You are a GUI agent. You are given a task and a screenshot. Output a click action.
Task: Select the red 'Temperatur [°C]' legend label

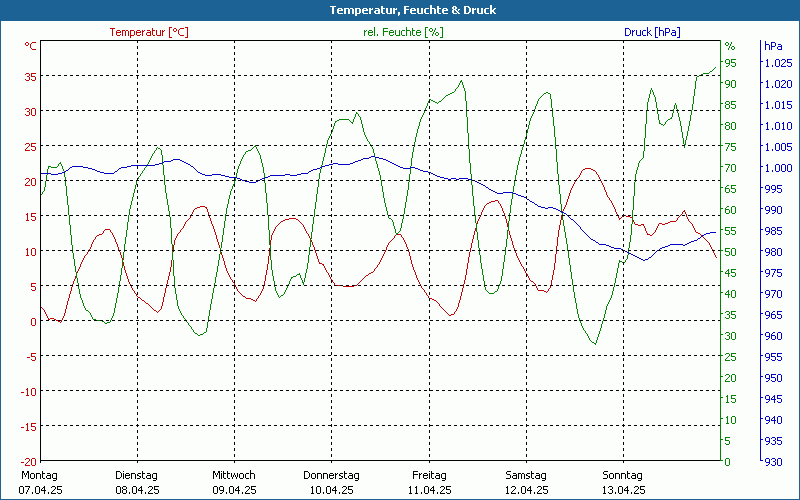click(149, 32)
